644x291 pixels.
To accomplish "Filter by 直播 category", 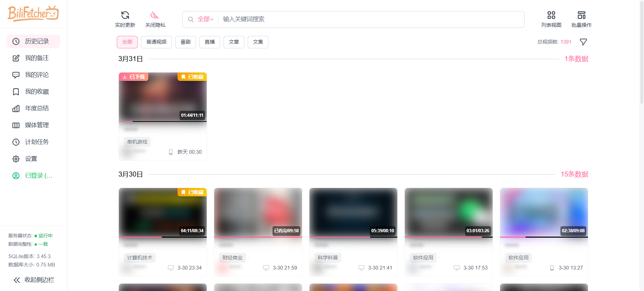I will click(209, 42).
